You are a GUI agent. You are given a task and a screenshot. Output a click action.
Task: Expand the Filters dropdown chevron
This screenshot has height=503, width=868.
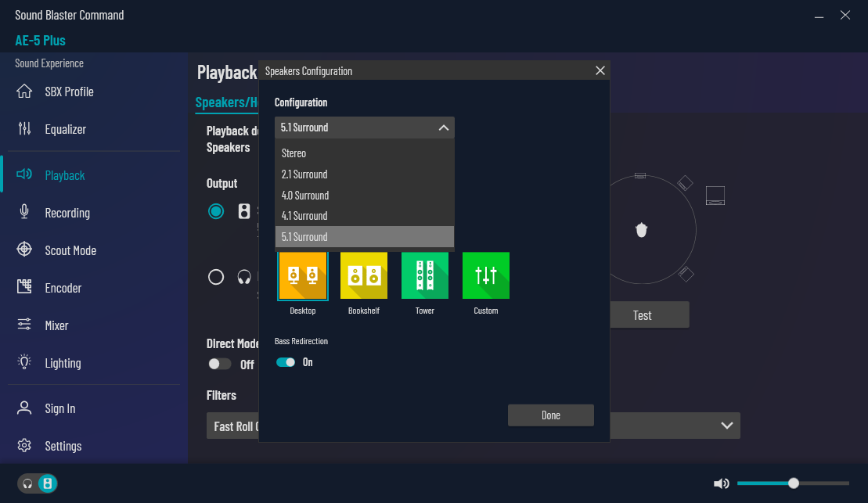[x=727, y=426]
